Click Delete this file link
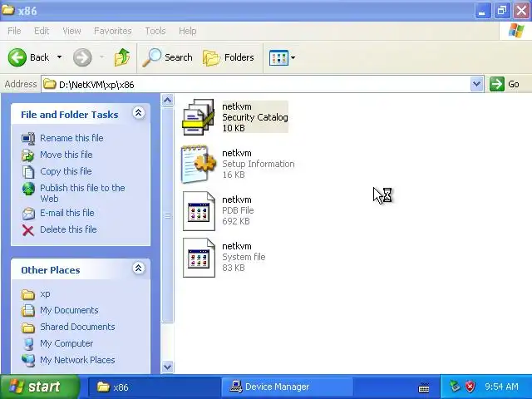Screen dimensions: 532x399 click(x=68, y=229)
